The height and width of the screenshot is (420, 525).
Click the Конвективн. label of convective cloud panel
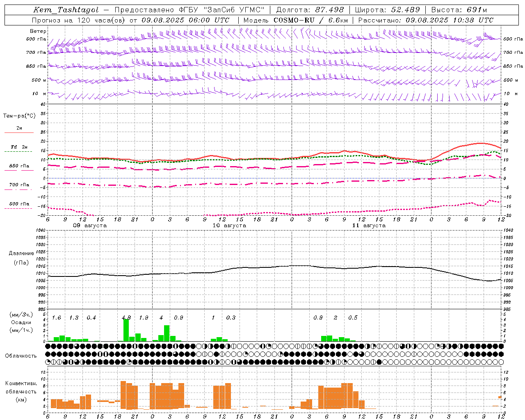coord(21,383)
